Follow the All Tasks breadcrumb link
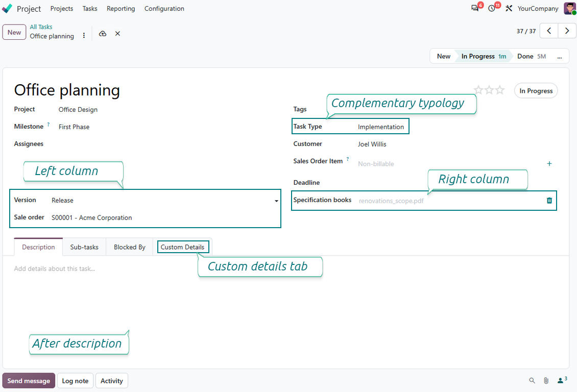 41,27
